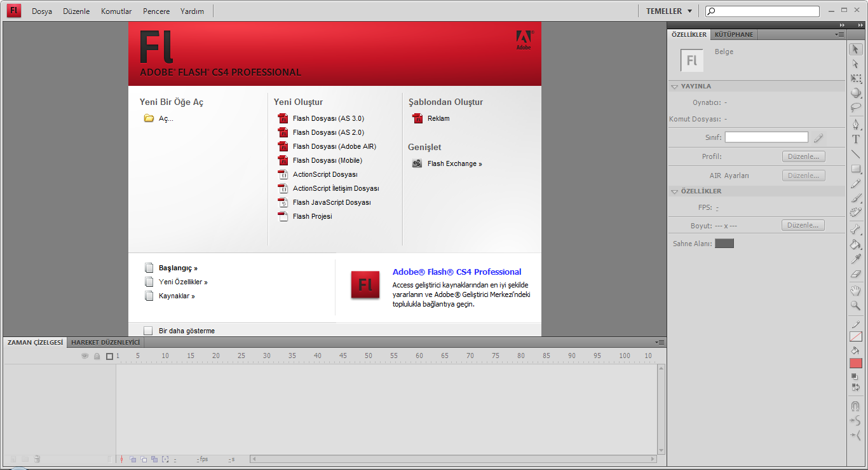This screenshot has height=470, width=868.
Task: Toggle the timeline lock column icon
Action: click(97, 356)
